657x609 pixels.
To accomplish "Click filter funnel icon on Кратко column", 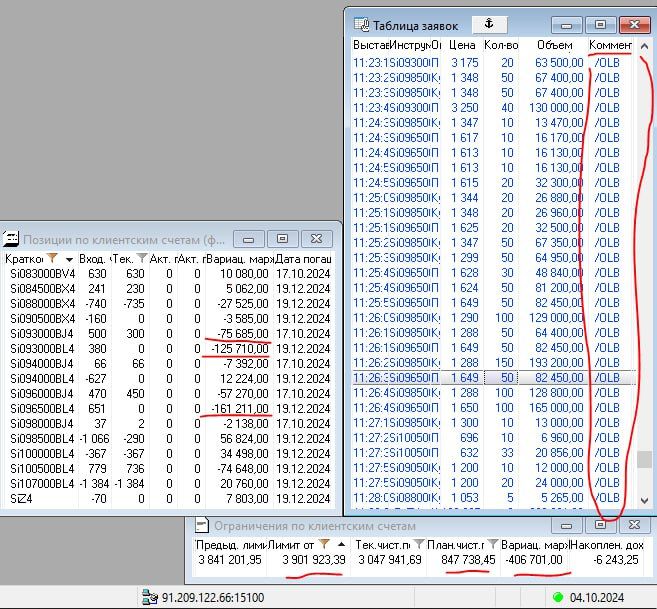I will 52,258.
